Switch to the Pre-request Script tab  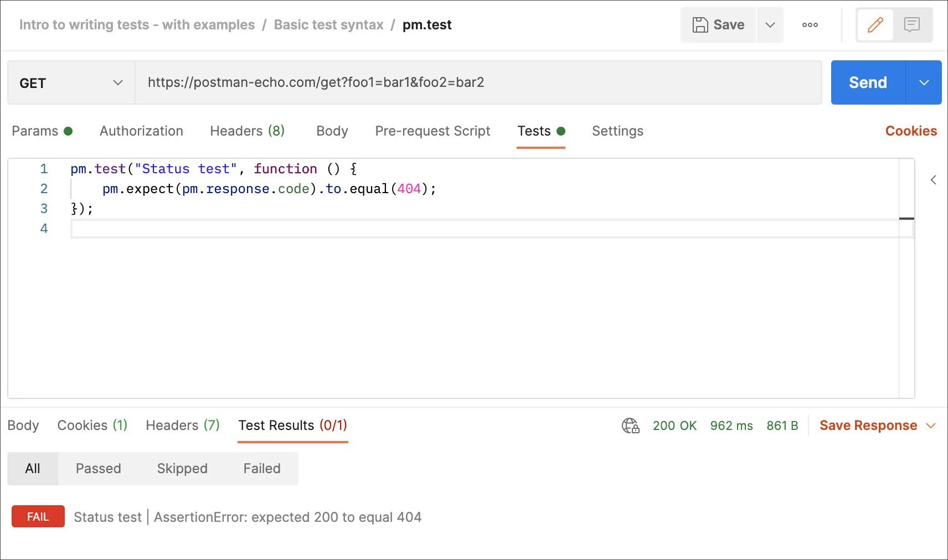(x=432, y=131)
